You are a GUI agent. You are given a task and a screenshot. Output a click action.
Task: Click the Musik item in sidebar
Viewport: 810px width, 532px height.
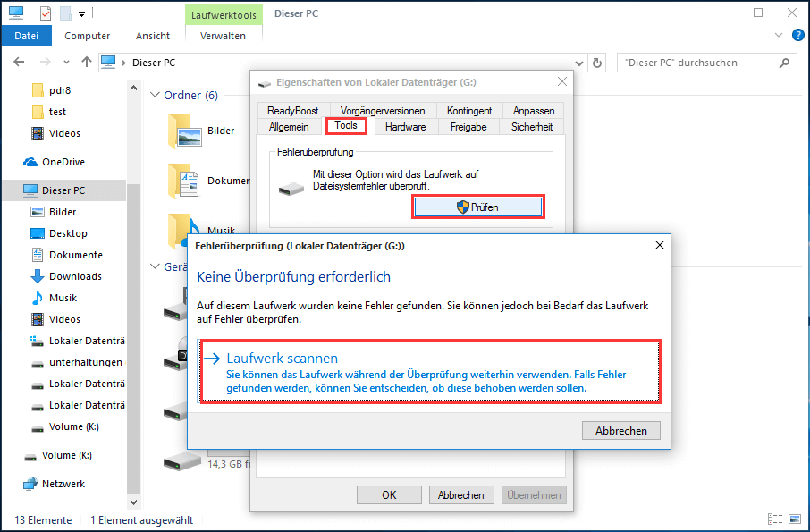(x=63, y=298)
